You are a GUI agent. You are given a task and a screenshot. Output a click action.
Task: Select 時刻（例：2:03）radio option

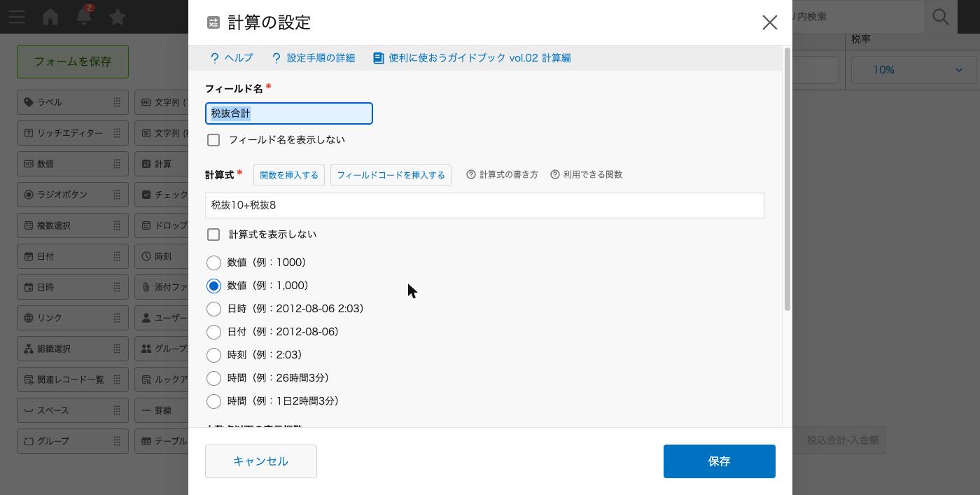coord(214,355)
